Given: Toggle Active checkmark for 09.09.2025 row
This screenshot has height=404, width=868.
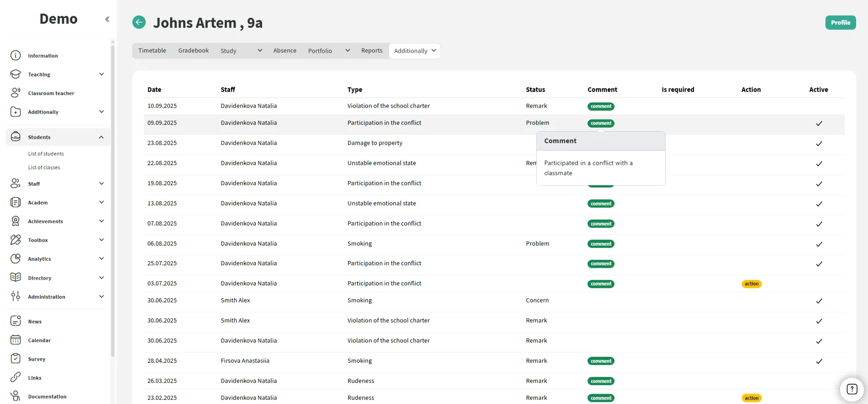Looking at the screenshot, I should (x=819, y=124).
